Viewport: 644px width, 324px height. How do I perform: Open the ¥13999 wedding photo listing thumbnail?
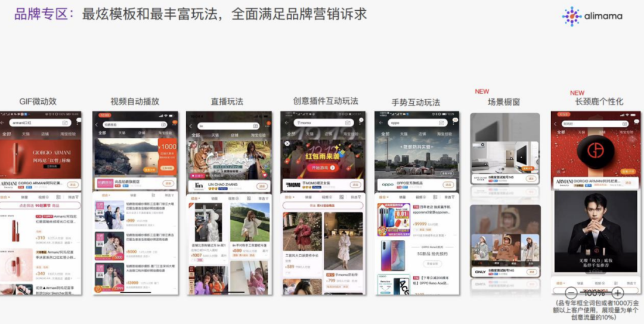point(109,277)
